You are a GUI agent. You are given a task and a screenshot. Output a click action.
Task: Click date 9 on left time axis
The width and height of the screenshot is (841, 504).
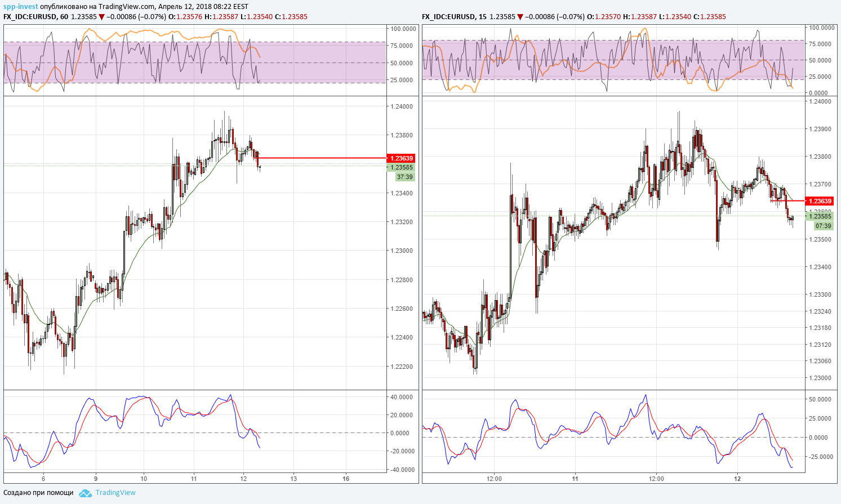click(96, 479)
